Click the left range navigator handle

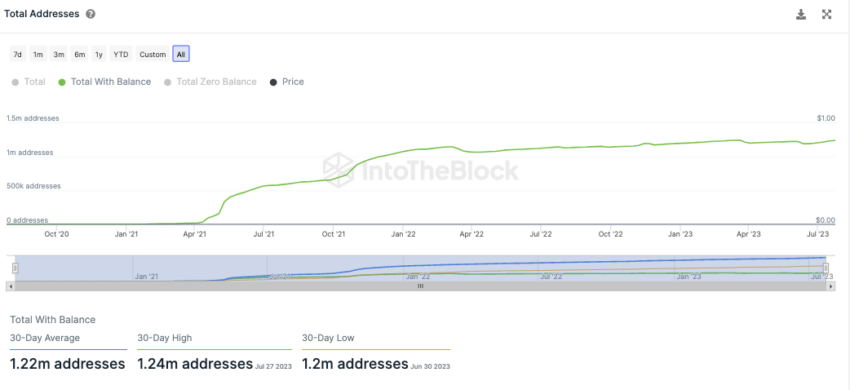point(15,268)
